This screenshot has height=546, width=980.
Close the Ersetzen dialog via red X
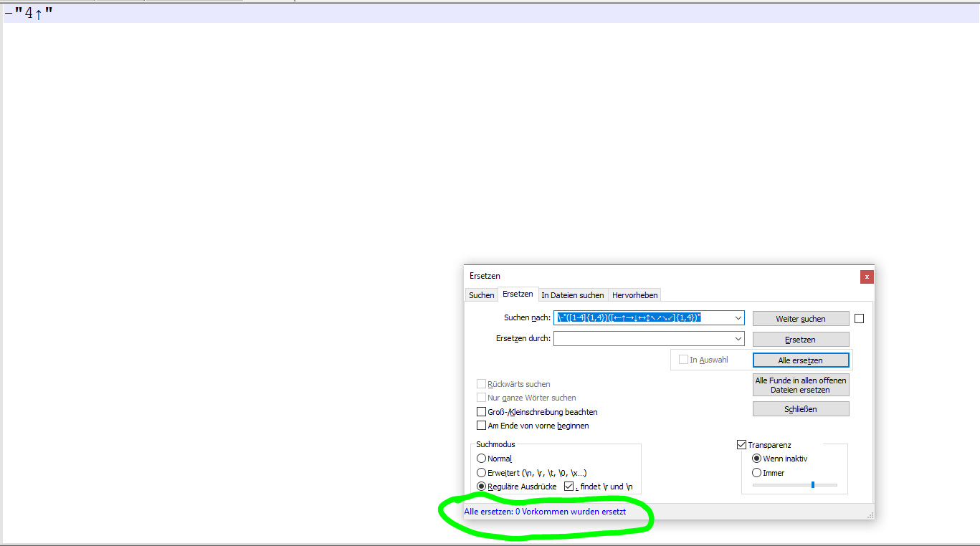(867, 277)
